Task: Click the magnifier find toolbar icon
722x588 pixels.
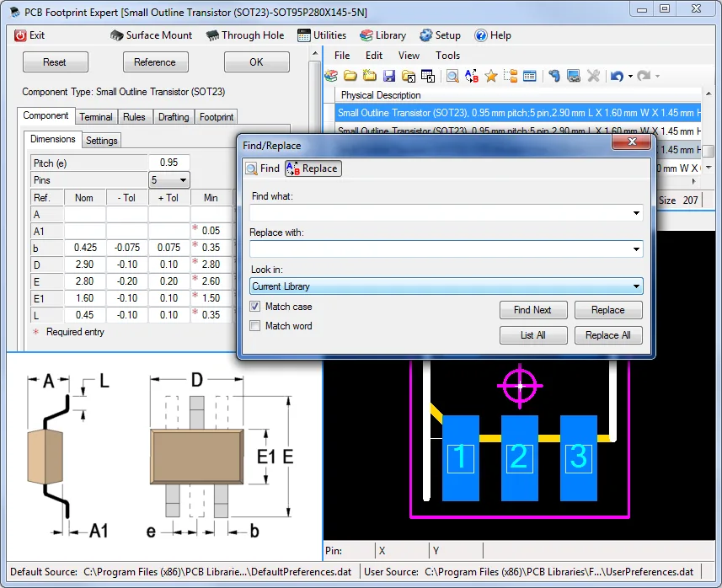Action: (452, 76)
